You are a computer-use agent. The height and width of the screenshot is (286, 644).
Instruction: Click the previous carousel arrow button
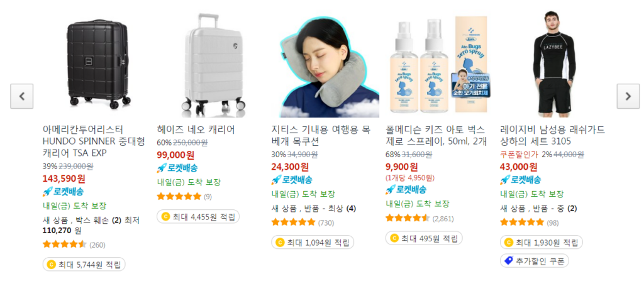coord(22,96)
